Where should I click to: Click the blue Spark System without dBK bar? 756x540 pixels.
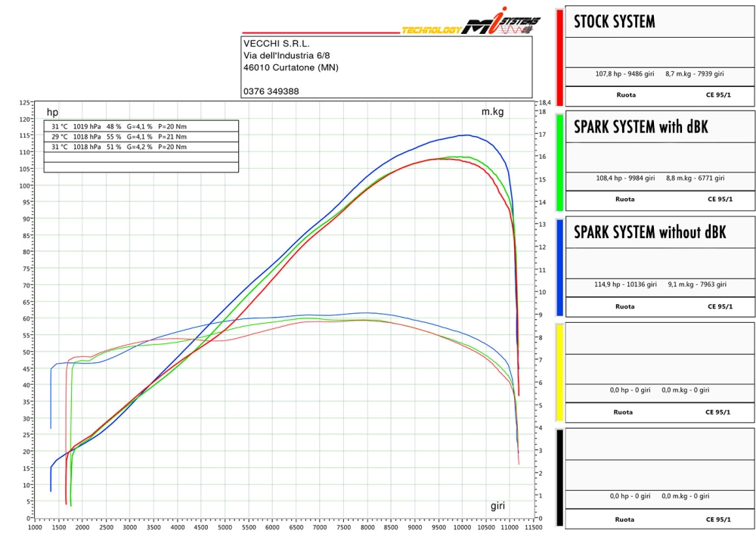point(559,267)
